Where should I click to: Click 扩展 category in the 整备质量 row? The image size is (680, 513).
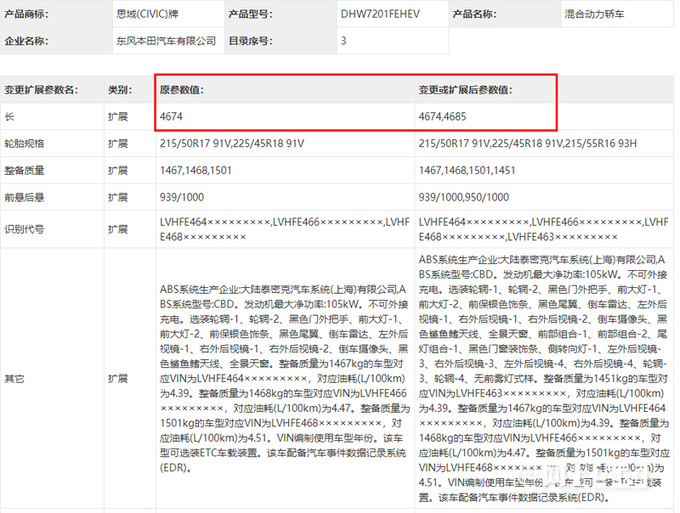tap(118, 170)
